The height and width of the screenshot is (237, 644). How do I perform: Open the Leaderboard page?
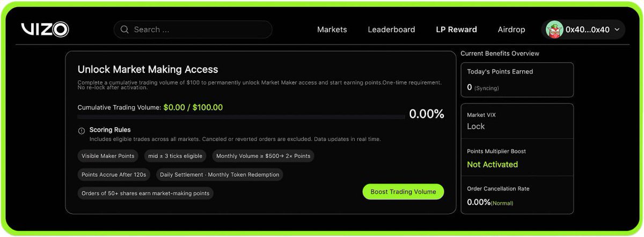(x=391, y=29)
